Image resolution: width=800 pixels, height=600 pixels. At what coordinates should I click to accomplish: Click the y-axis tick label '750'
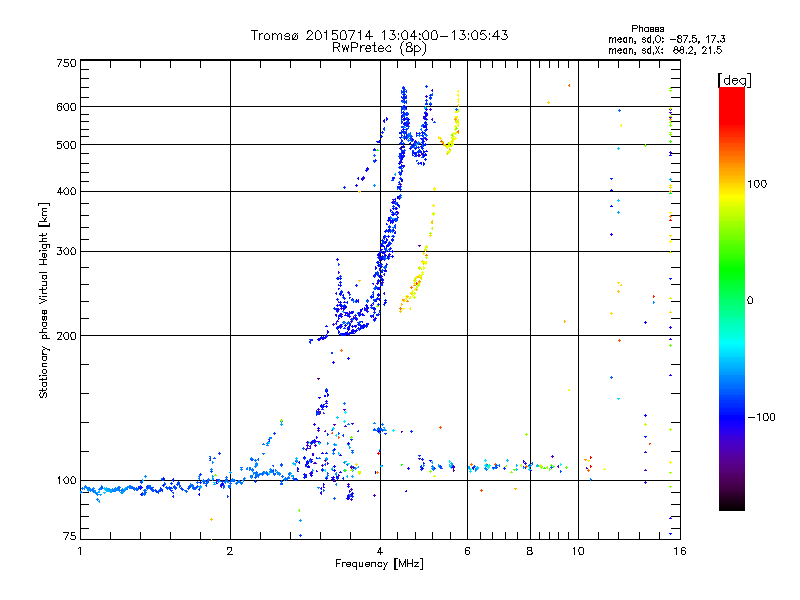[x=66, y=63]
